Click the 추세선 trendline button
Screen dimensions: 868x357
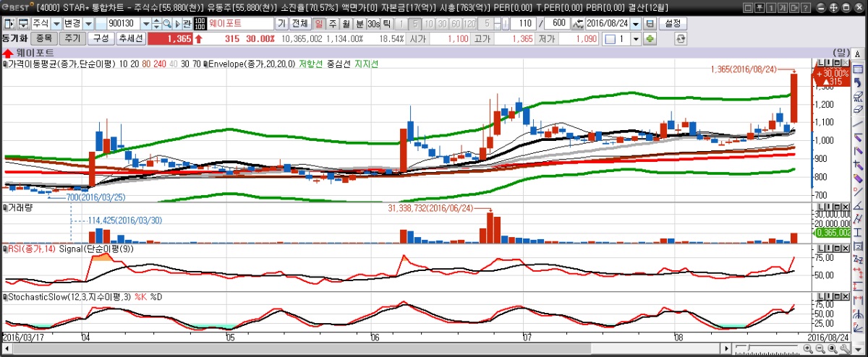131,38
